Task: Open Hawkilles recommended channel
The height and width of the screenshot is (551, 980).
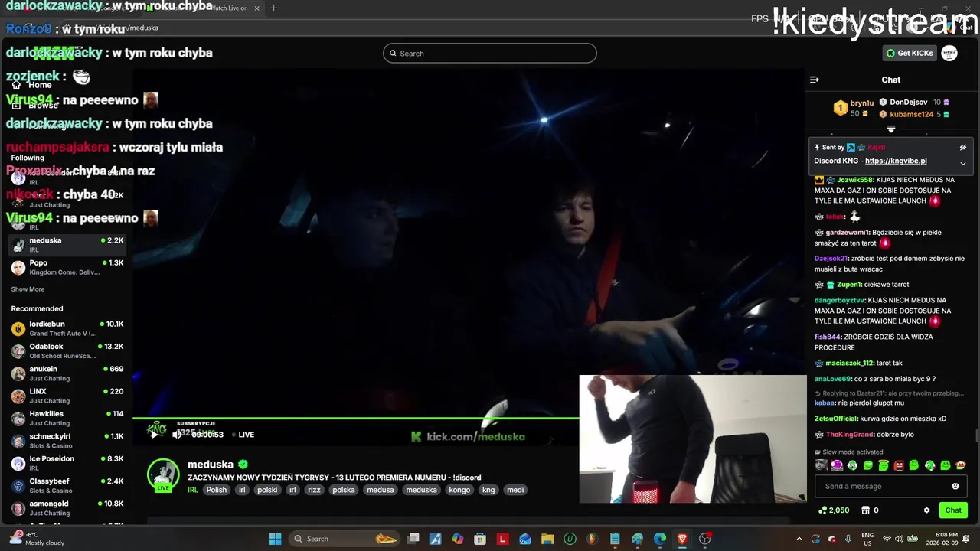Action: tap(67, 418)
